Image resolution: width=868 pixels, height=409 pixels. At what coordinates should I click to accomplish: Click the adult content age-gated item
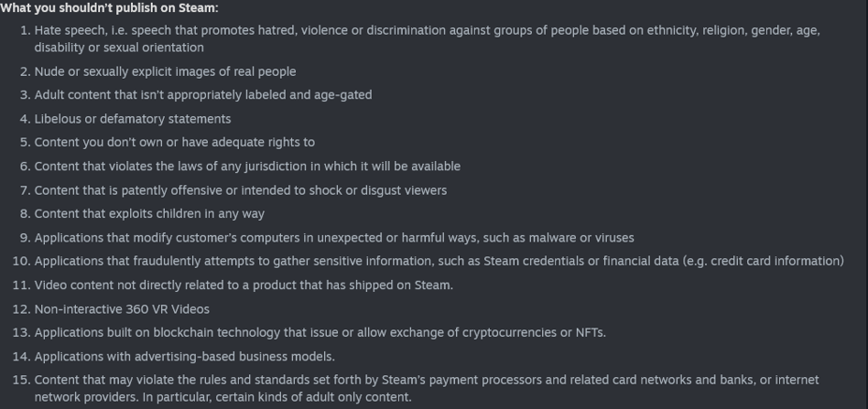pos(203,94)
